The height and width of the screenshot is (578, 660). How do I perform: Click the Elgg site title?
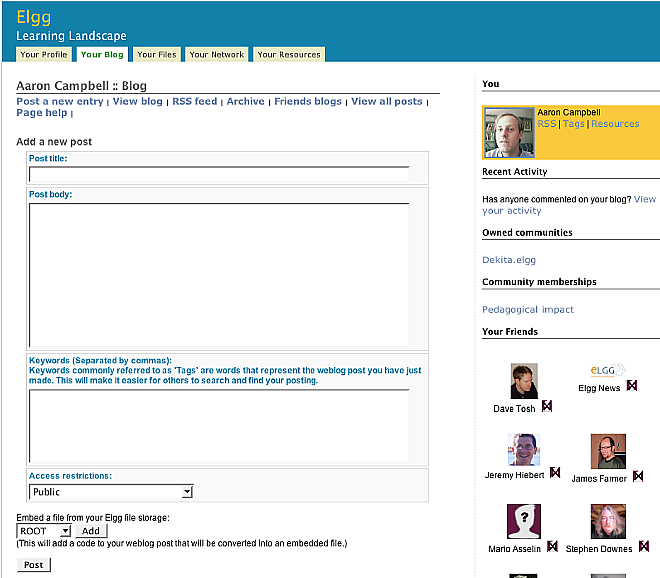pyautogui.click(x=34, y=18)
